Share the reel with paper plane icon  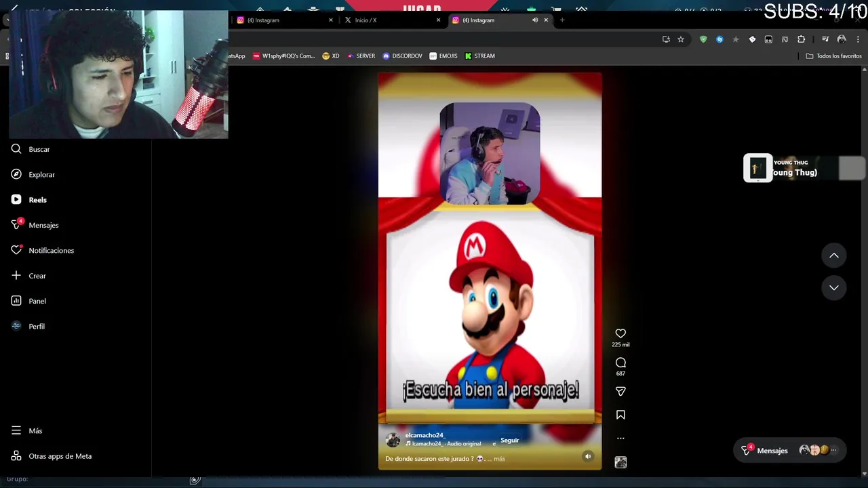point(620,391)
